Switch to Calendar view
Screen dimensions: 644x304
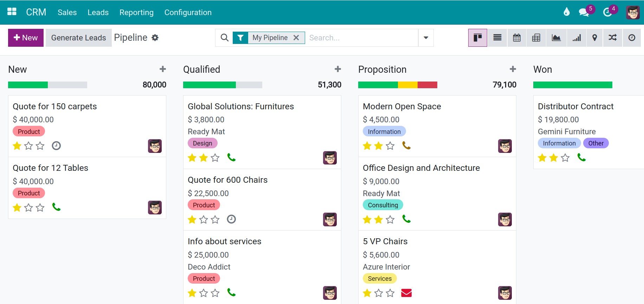coord(517,38)
